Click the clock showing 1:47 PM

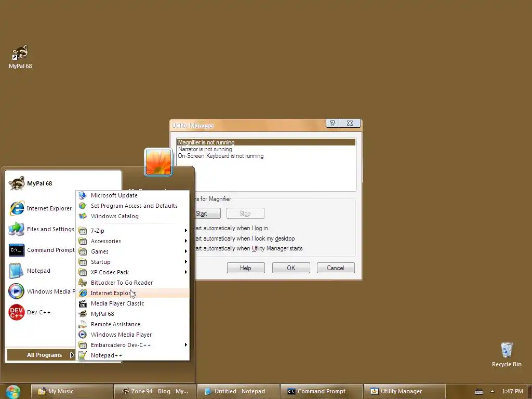click(512, 392)
